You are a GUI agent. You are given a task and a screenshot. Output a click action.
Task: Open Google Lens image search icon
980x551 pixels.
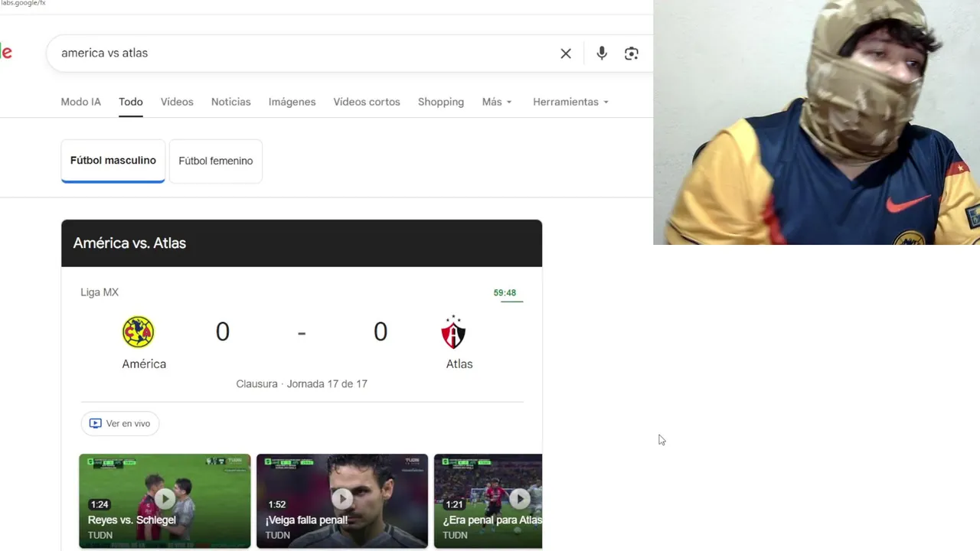click(632, 53)
